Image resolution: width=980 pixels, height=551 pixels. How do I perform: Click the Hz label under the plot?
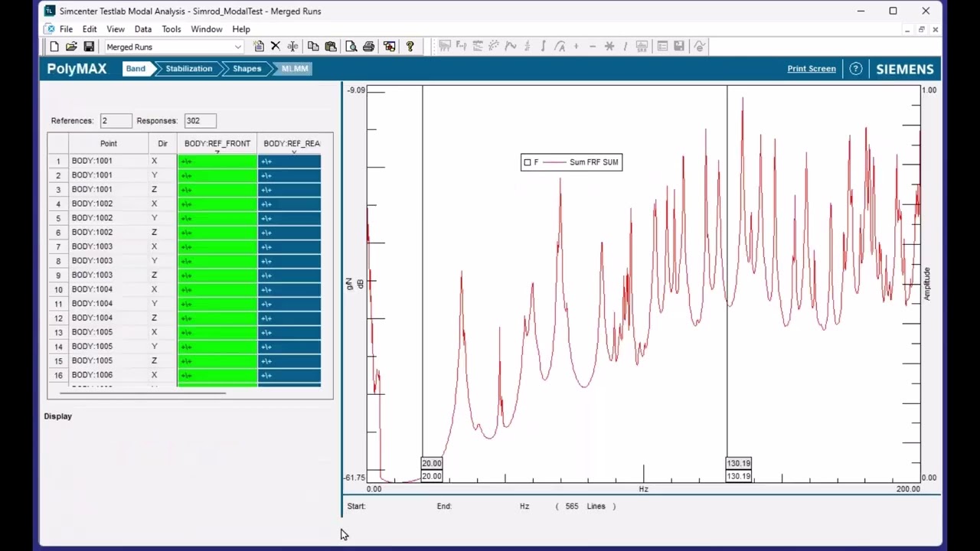tap(643, 489)
